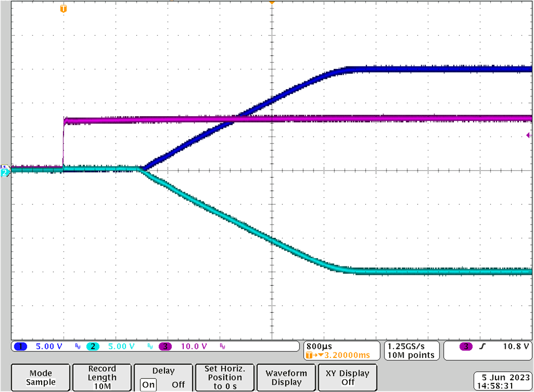The image size is (534, 392).
Task: Open the Mode Sample menu
Action: [x=41, y=378]
